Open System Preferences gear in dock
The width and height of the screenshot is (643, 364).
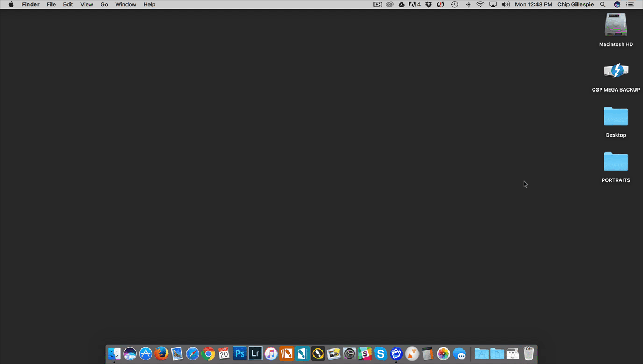[349, 353]
